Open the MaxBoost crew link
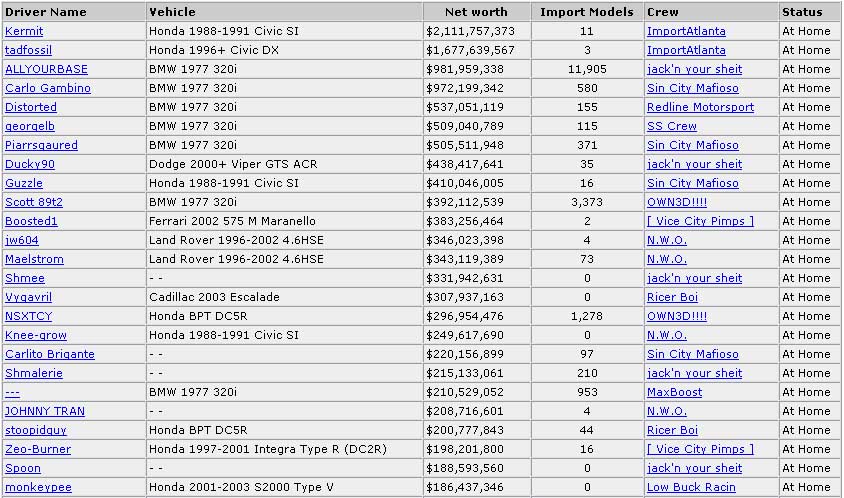Screen dimensions: 844x498 (x=674, y=392)
